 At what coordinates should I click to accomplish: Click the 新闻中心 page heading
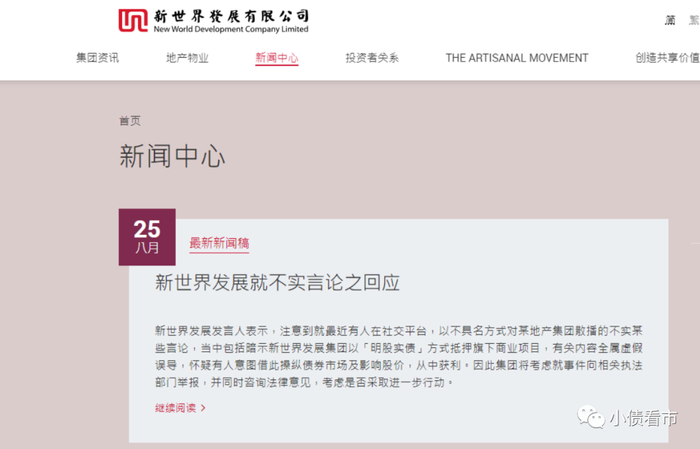pyautogui.click(x=172, y=156)
